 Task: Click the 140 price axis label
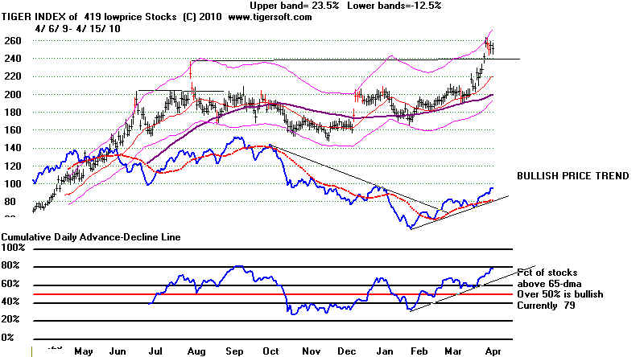(x=12, y=147)
